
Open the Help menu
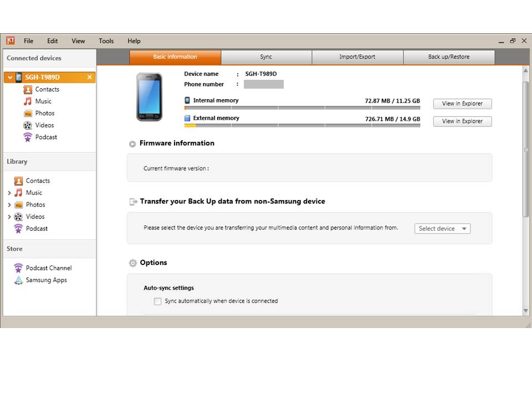[x=134, y=41]
